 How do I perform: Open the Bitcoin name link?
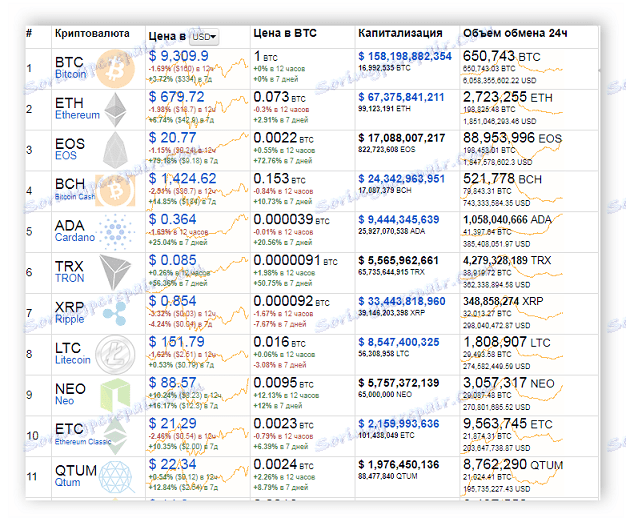(70, 74)
